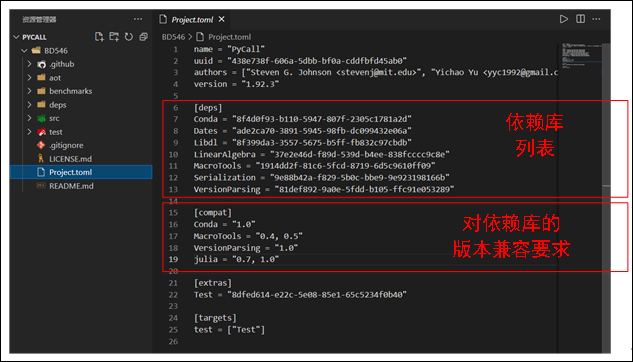Click the BD546 open folder icon
Screen dimensions: 633x362
(36, 50)
